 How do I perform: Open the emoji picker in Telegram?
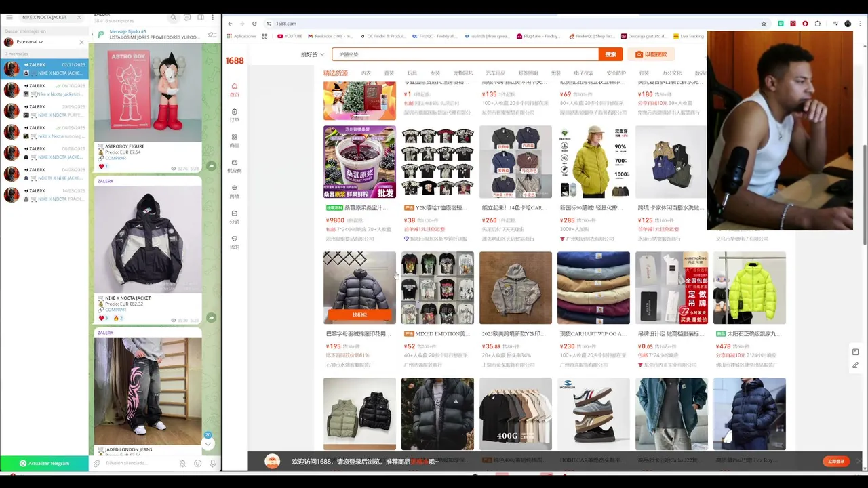coord(198,464)
